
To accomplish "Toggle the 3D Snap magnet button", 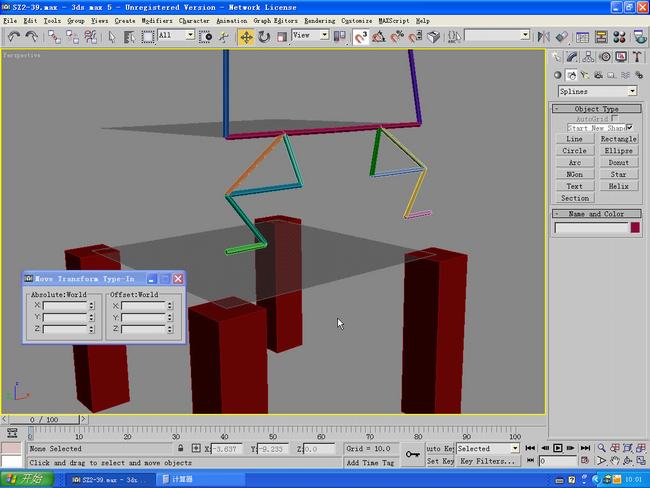I will pos(361,37).
